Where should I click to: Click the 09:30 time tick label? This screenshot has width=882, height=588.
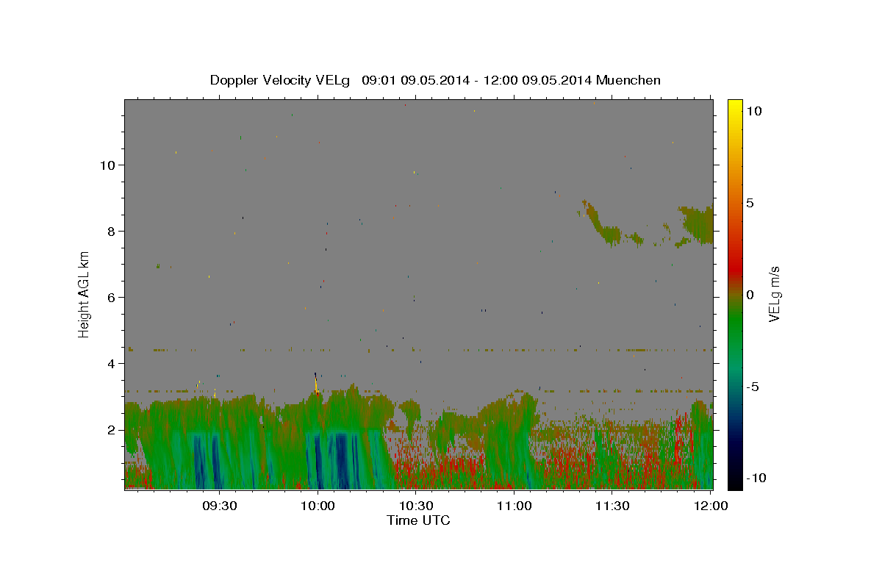pos(220,506)
